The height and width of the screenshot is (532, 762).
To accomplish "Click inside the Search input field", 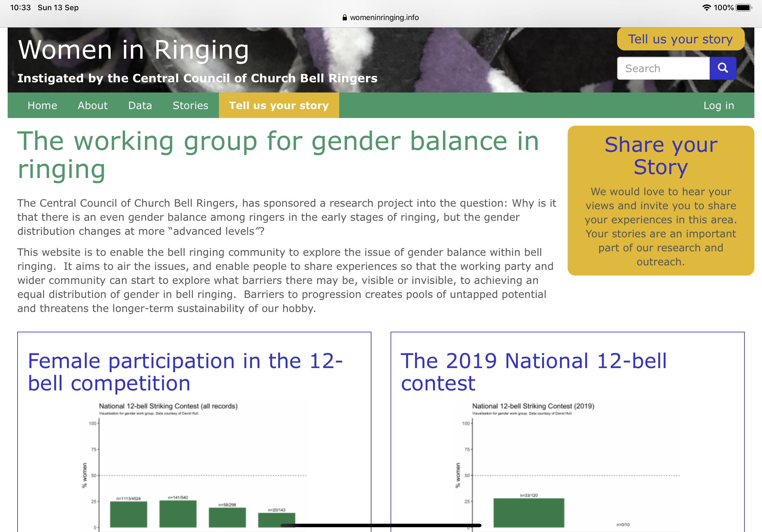I will (x=663, y=68).
